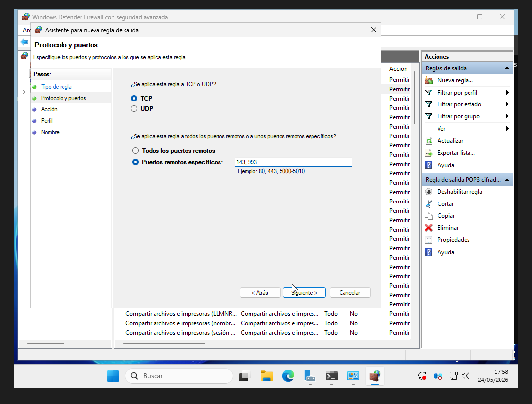
Task: Select the Protocolo y puertos step
Action: (x=63, y=98)
